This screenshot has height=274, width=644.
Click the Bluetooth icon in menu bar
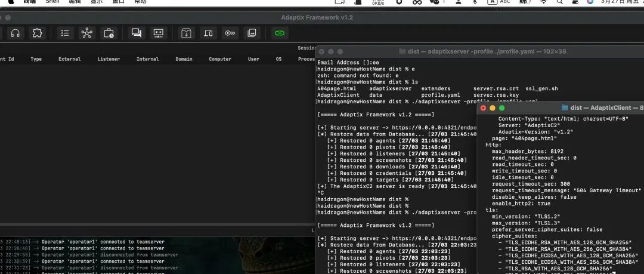[x=475, y=2]
